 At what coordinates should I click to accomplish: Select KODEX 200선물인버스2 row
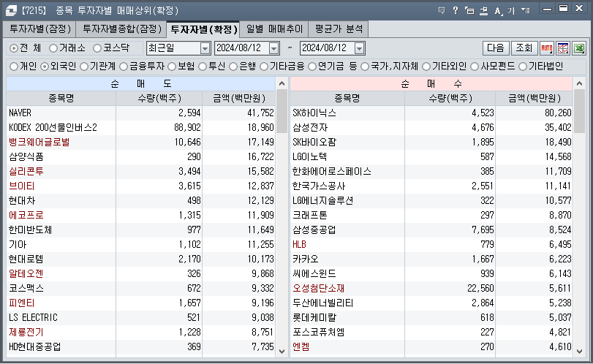pyautogui.click(x=140, y=127)
